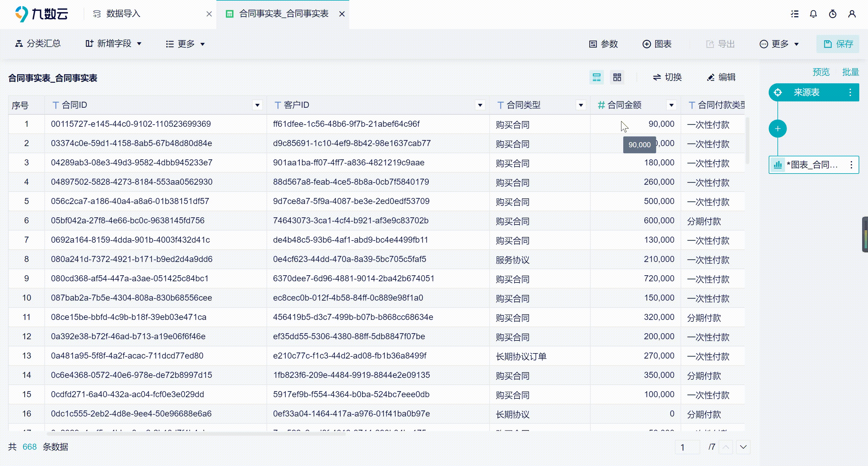Enter edit mode via the 编辑 pencil icon
Viewport: 868px width, 466px height.
(721, 77)
